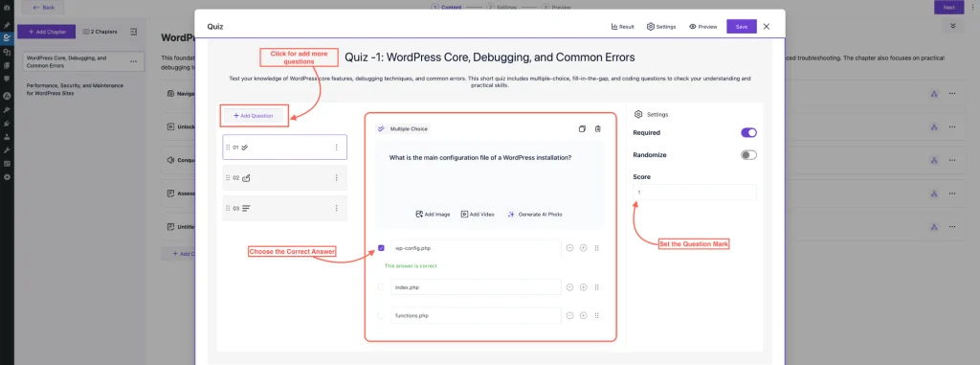
Task: Grab the drag handle of wp-config.php answer
Action: pyautogui.click(x=597, y=248)
